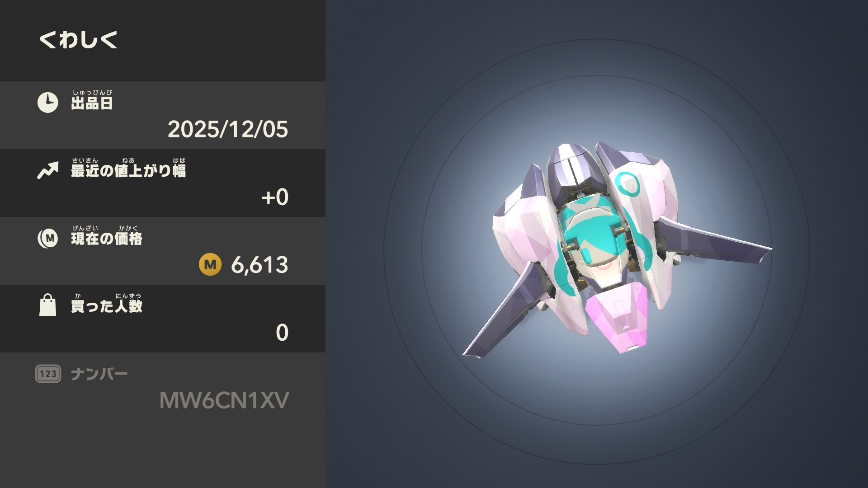Click the shopping bag icon

pos(47,305)
